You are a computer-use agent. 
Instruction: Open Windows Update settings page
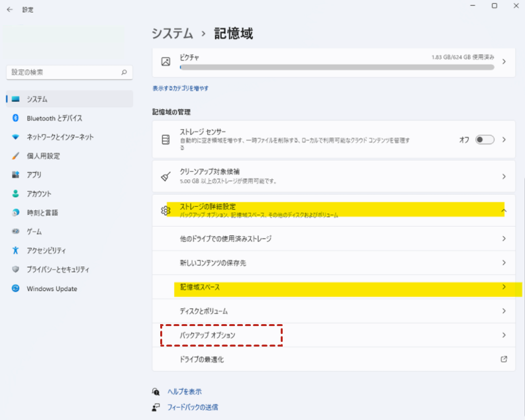[70, 288]
